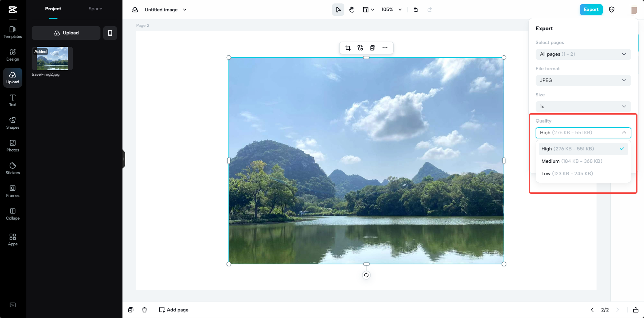Open the Text panel
Viewport: 644px width, 318px height.
pyautogui.click(x=13, y=100)
